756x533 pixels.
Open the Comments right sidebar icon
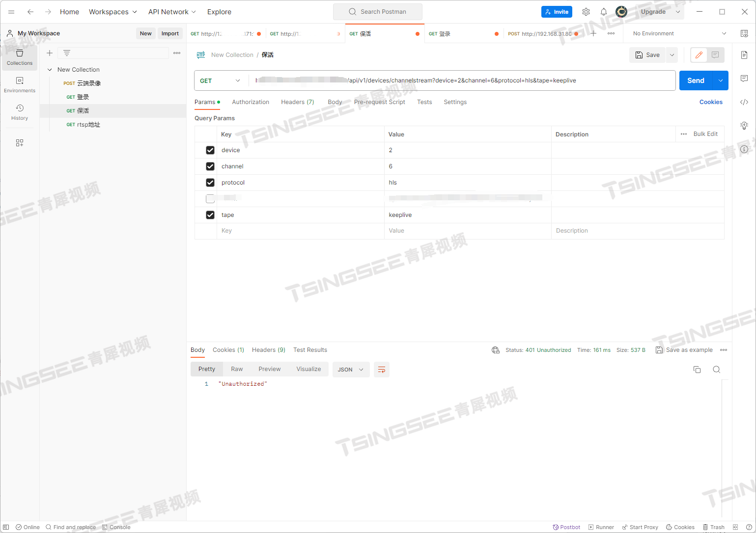[744, 79]
